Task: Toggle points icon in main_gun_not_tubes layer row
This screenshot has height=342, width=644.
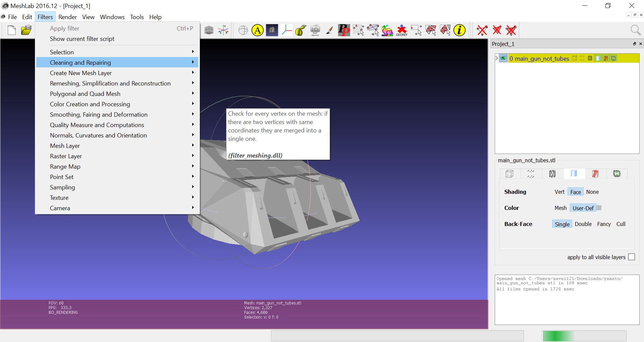Action: pos(582,58)
